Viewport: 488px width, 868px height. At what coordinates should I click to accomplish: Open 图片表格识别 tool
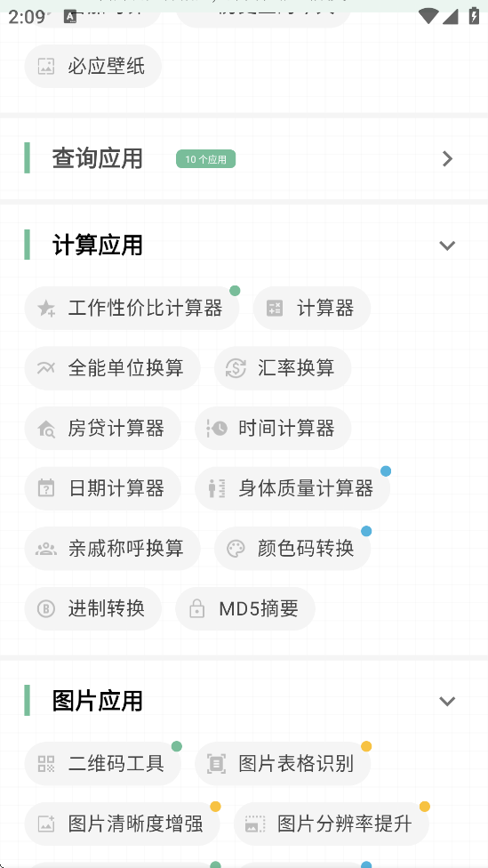tap(283, 763)
